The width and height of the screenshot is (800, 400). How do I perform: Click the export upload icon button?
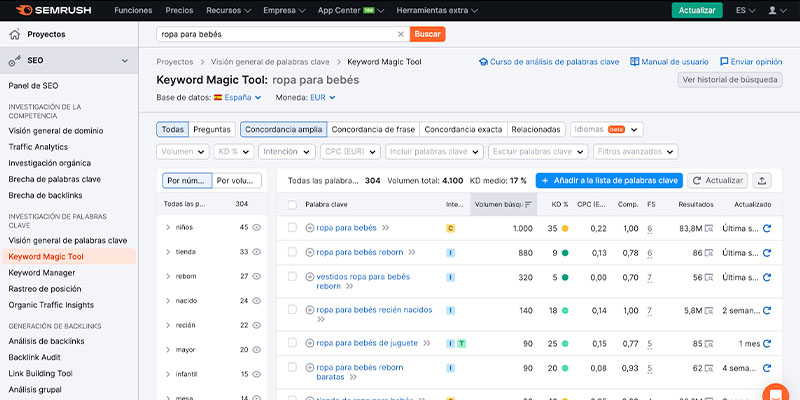(x=762, y=181)
